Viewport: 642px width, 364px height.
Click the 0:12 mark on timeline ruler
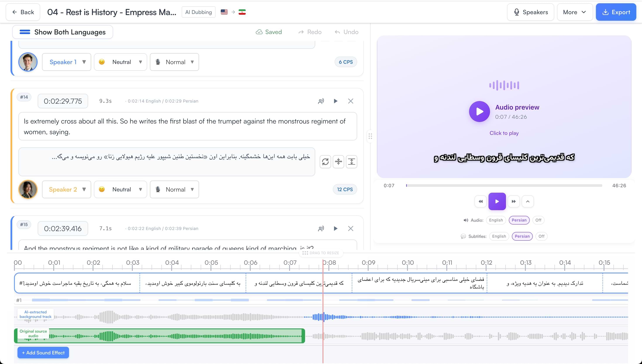[486, 263]
